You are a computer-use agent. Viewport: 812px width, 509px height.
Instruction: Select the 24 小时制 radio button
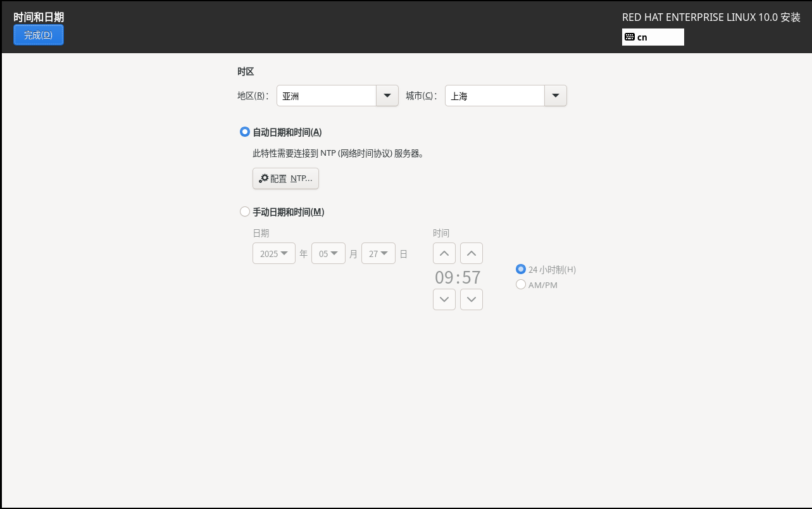pos(521,270)
